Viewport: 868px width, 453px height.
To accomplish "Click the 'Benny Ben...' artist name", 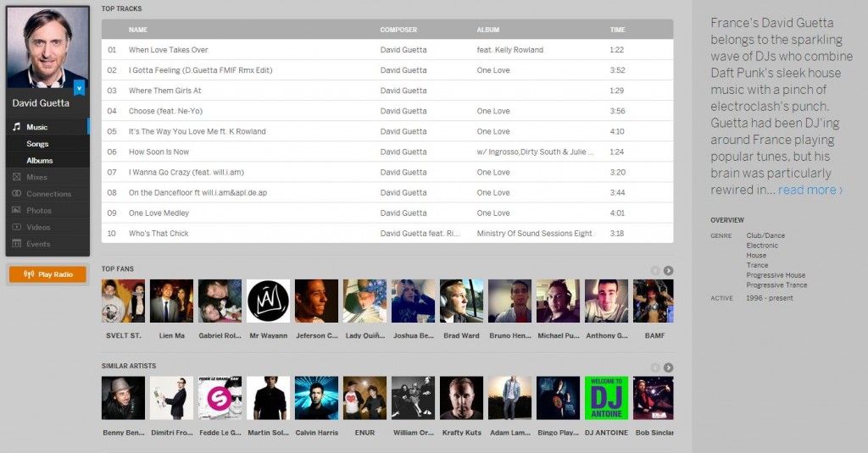I will click(x=124, y=433).
